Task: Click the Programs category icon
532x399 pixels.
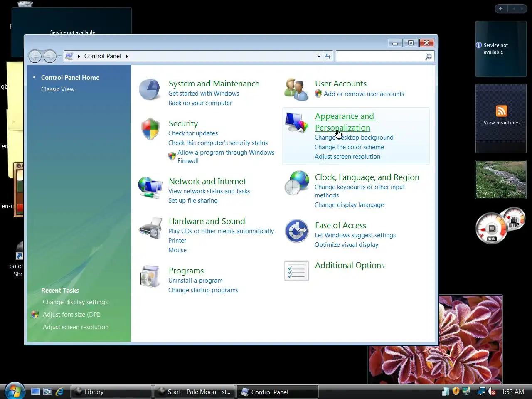Action: click(150, 276)
